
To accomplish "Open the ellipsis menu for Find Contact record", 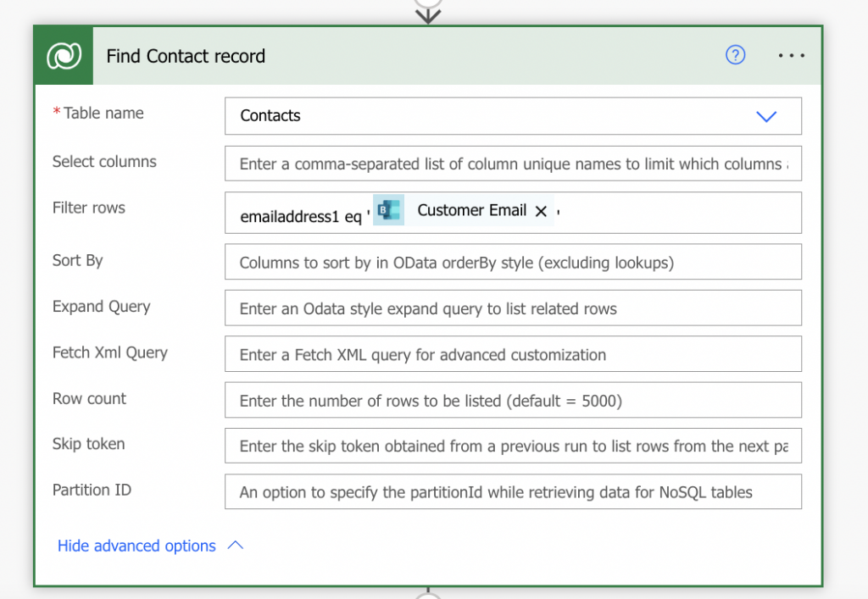I will pyautogui.click(x=791, y=56).
